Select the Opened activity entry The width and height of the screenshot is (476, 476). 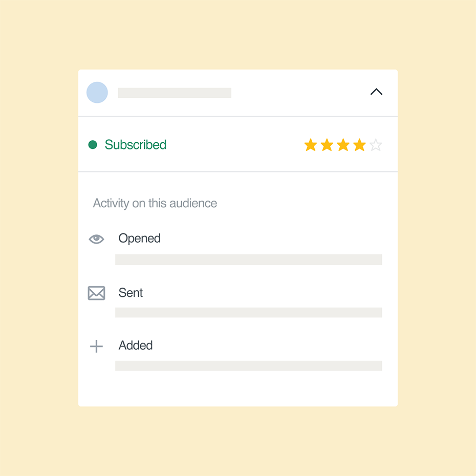coord(139,239)
